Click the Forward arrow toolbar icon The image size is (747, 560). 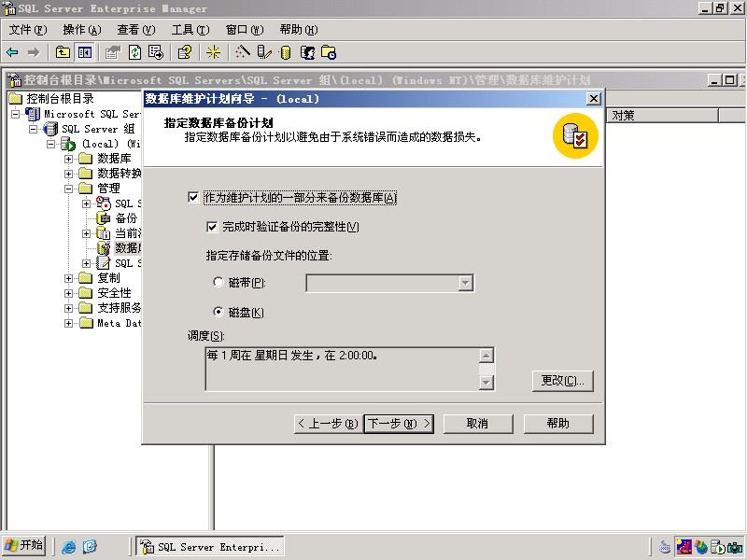point(34,52)
